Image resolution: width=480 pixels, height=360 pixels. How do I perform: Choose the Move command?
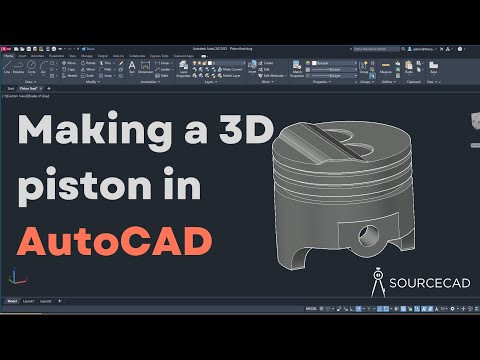(69, 63)
